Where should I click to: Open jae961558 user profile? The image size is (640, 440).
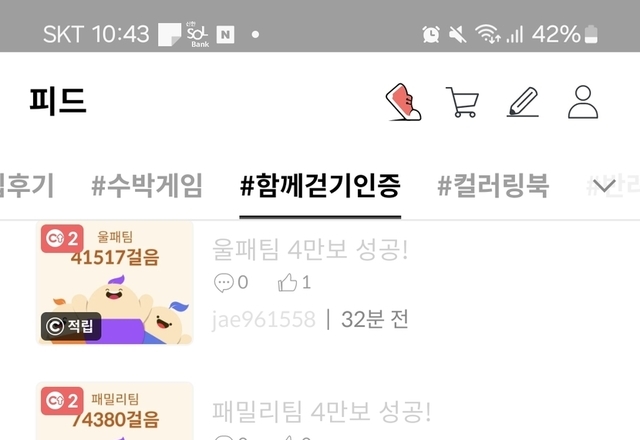[264, 319]
